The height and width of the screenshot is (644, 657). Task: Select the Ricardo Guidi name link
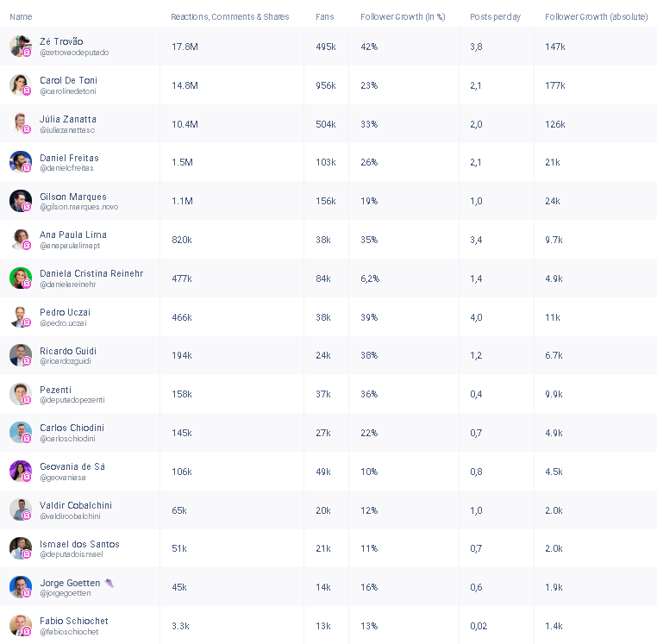click(68, 351)
